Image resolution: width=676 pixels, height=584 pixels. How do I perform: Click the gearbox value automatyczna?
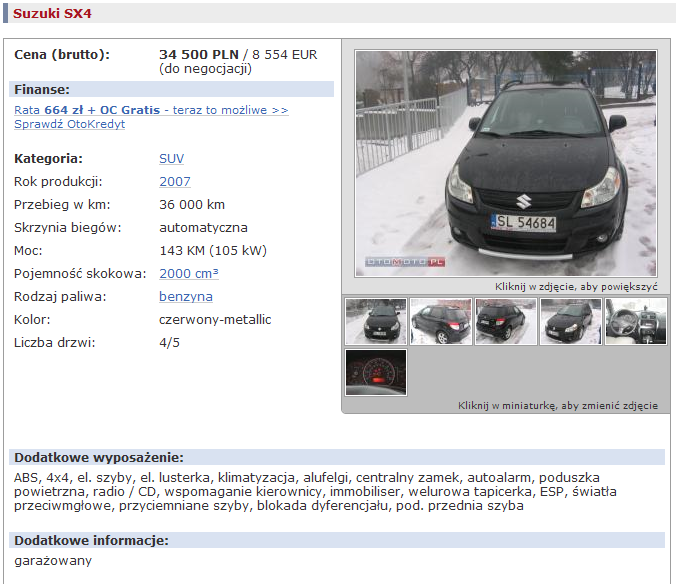[x=203, y=228]
